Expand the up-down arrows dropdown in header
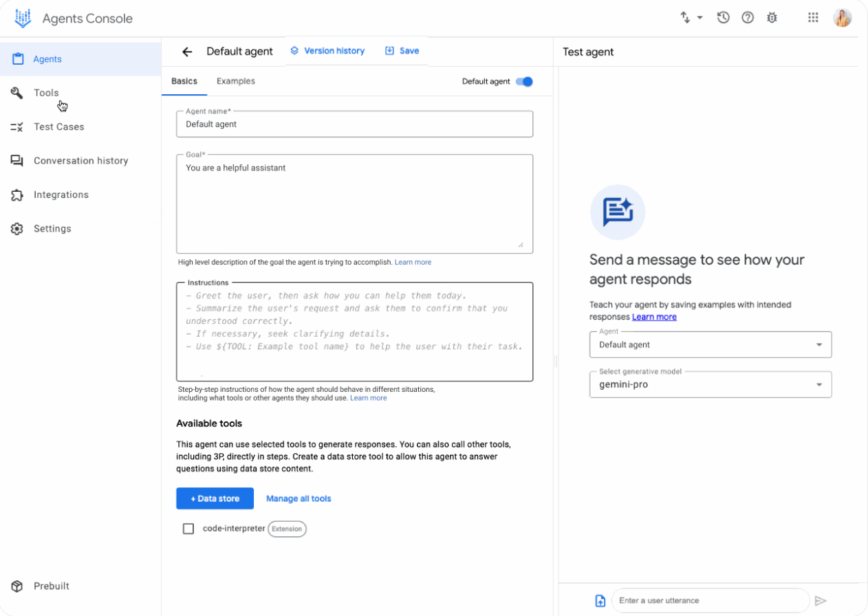The image size is (868, 616). coord(691,18)
